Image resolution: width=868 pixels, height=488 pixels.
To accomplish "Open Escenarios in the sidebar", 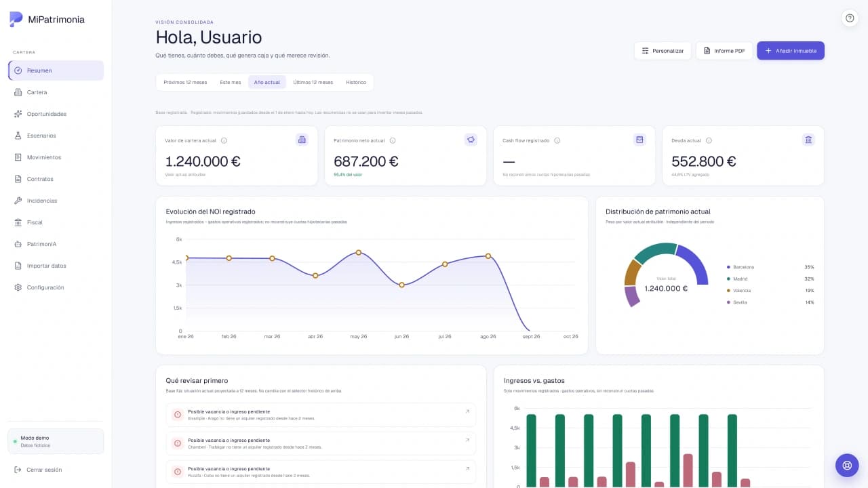I will tap(56, 136).
